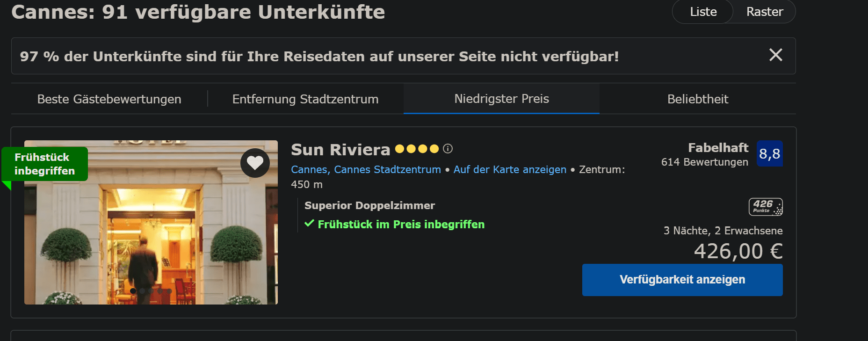The height and width of the screenshot is (341, 868).
Task: Open the Auf der Karte anzeigen link
Action: pyautogui.click(x=510, y=169)
